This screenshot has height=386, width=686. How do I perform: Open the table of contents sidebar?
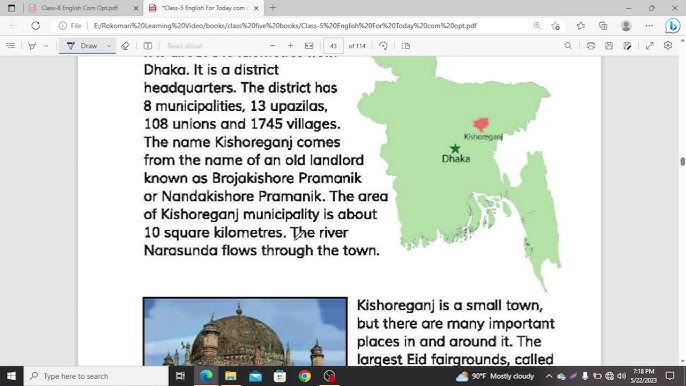coord(10,46)
